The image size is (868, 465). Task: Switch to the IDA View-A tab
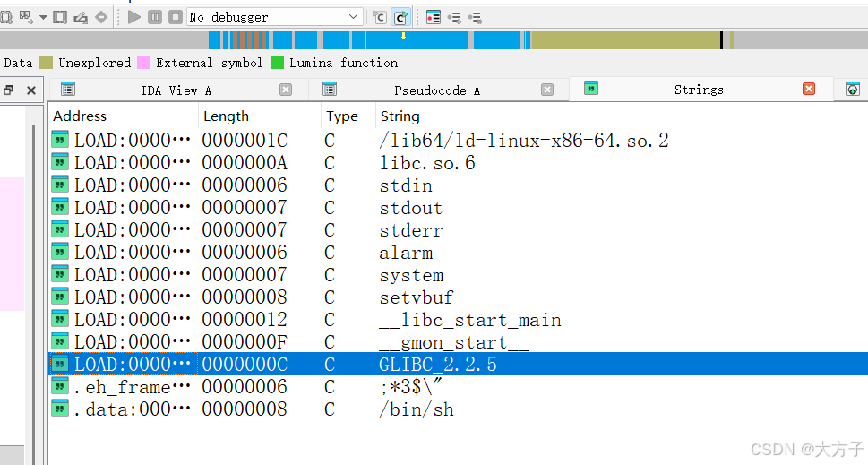click(x=176, y=90)
